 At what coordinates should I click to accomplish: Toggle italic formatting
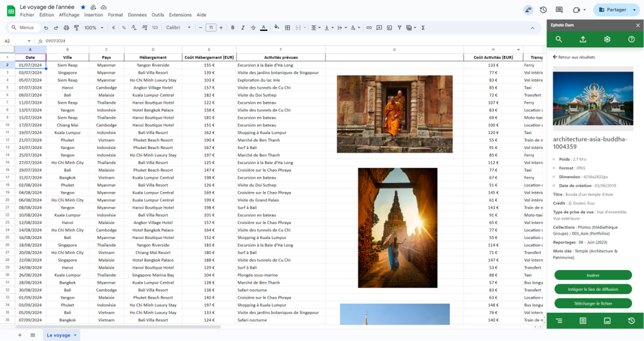[243, 28]
